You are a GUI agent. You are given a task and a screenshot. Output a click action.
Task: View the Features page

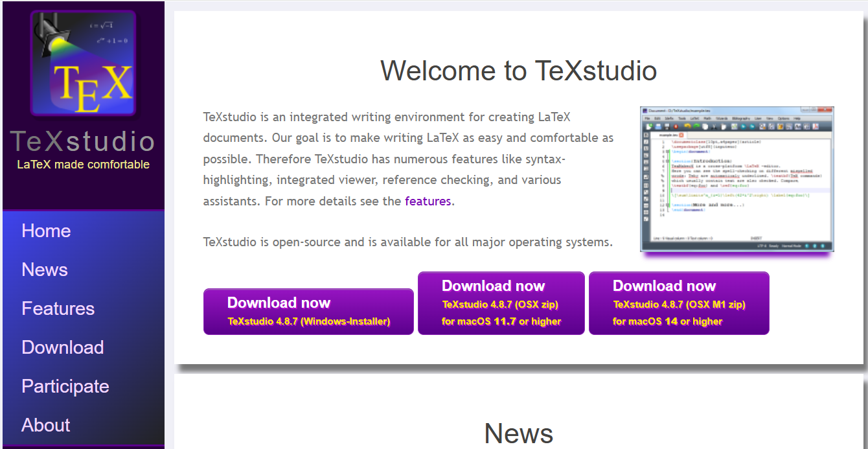click(58, 308)
